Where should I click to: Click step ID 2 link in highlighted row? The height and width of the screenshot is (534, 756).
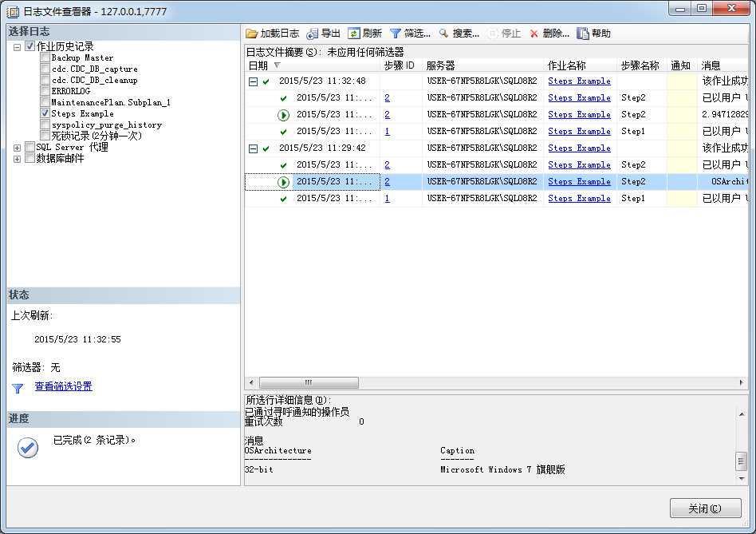coord(387,182)
